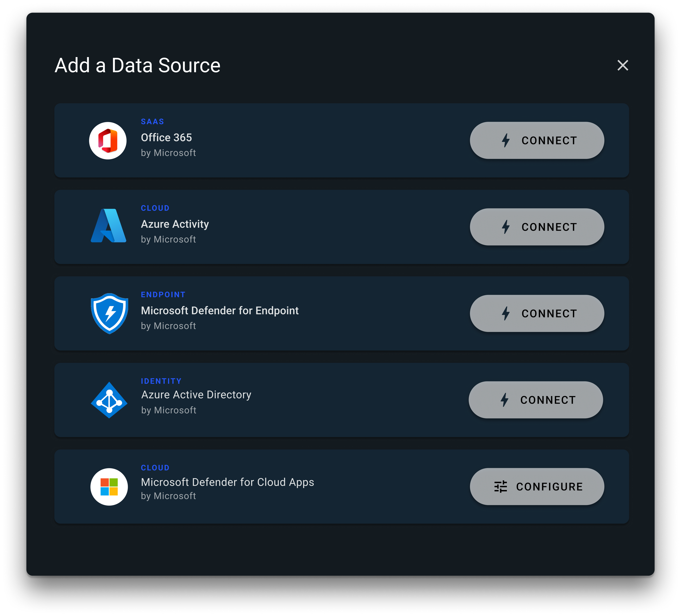Click the ENDPOINT category label
The height and width of the screenshot is (616, 681).
[x=163, y=294]
